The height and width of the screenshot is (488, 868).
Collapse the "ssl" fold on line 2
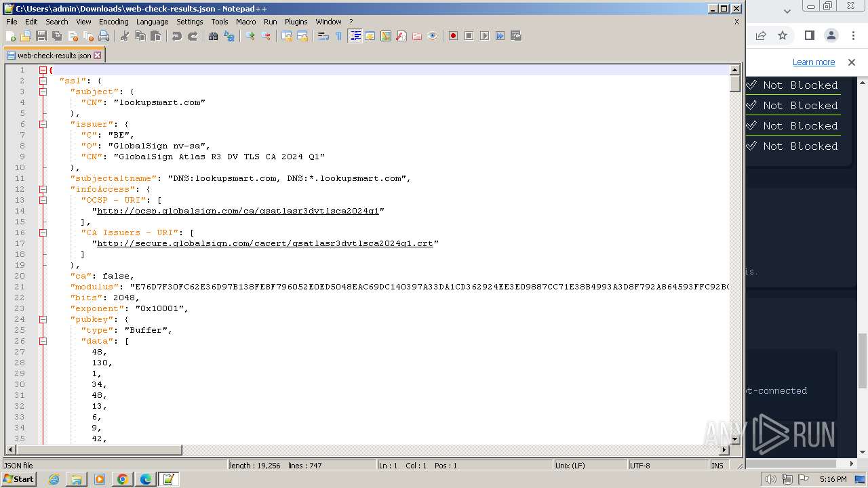(43, 81)
